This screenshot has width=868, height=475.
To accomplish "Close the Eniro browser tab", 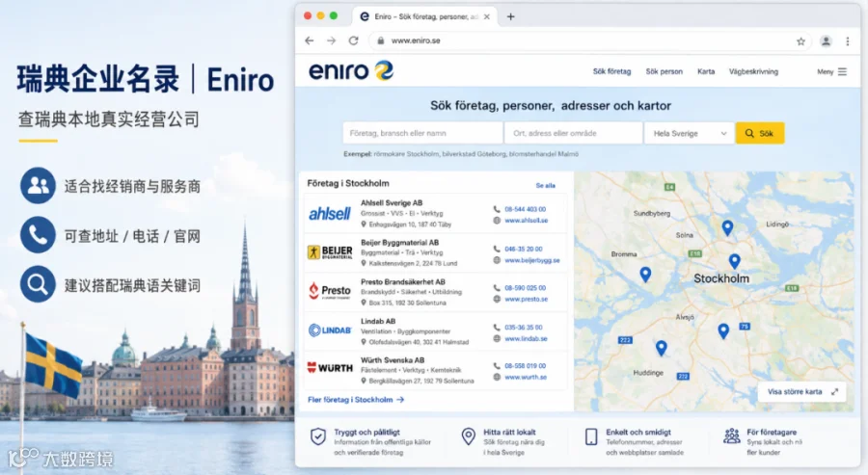I will [x=487, y=16].
